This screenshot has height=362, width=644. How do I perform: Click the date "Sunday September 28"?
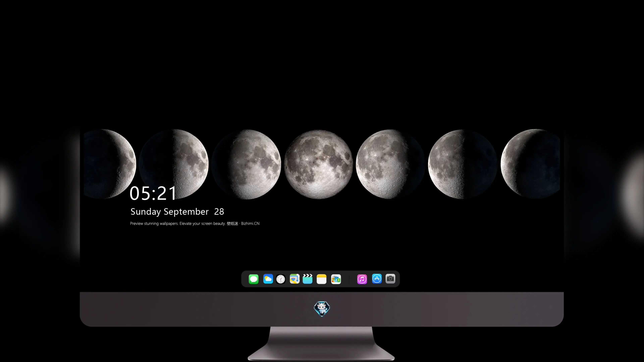click(x=177, y=212)
